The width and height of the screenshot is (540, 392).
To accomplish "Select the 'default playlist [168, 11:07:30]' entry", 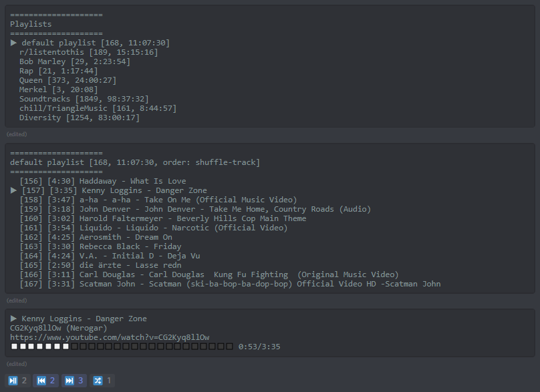I will 96,43.
